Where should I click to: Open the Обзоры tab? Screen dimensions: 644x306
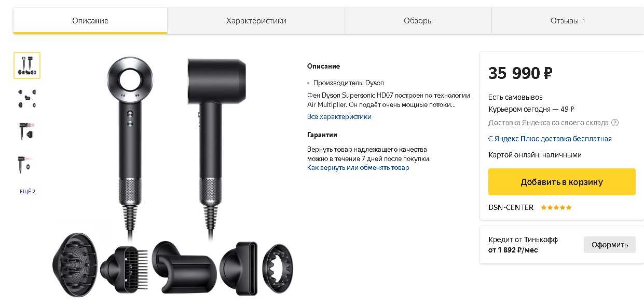click(x=418, y=21)
